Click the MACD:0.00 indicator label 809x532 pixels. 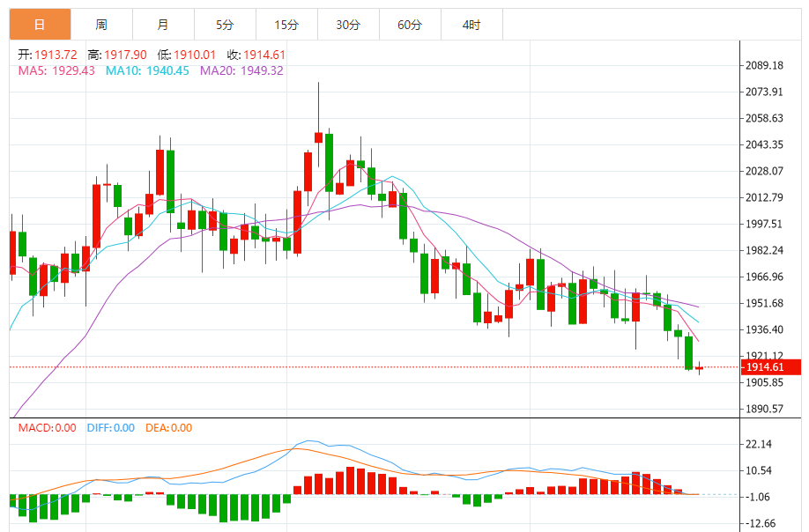[47, 428]
